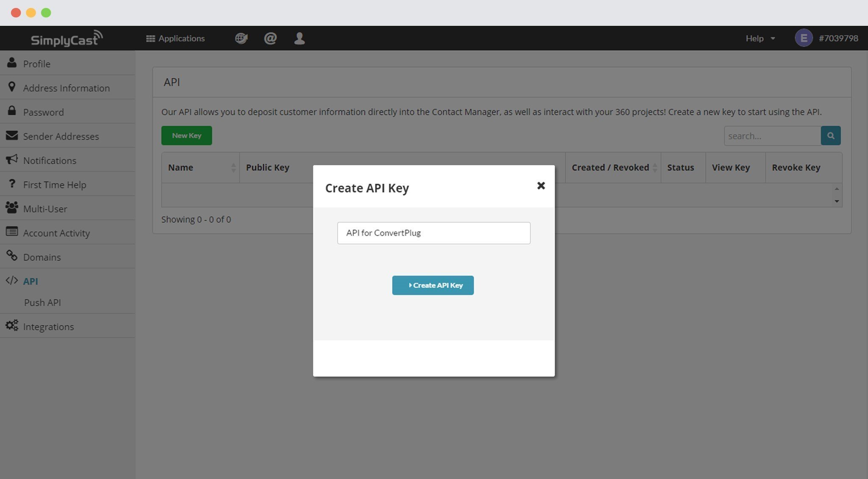Click the purple E account avatar
The image size is (868, 479).
coord(804,38)
